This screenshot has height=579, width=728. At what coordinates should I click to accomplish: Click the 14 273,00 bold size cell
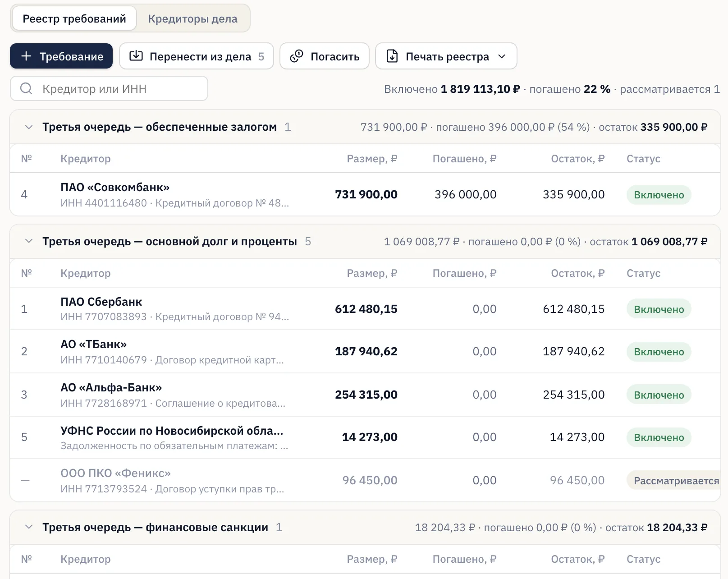(370, 437)
